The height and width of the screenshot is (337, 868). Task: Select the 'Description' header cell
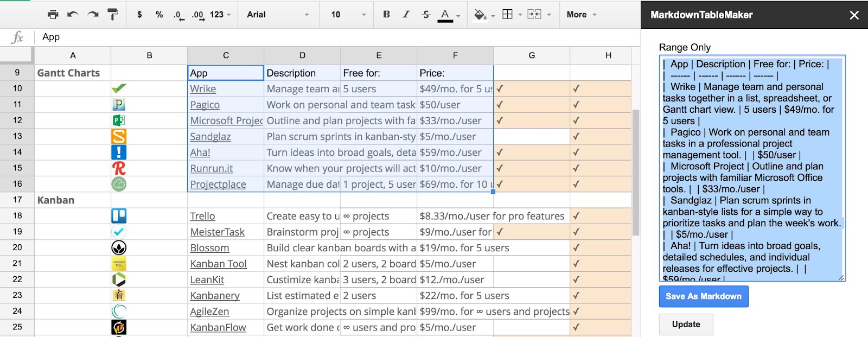click(x=302, y=73)
